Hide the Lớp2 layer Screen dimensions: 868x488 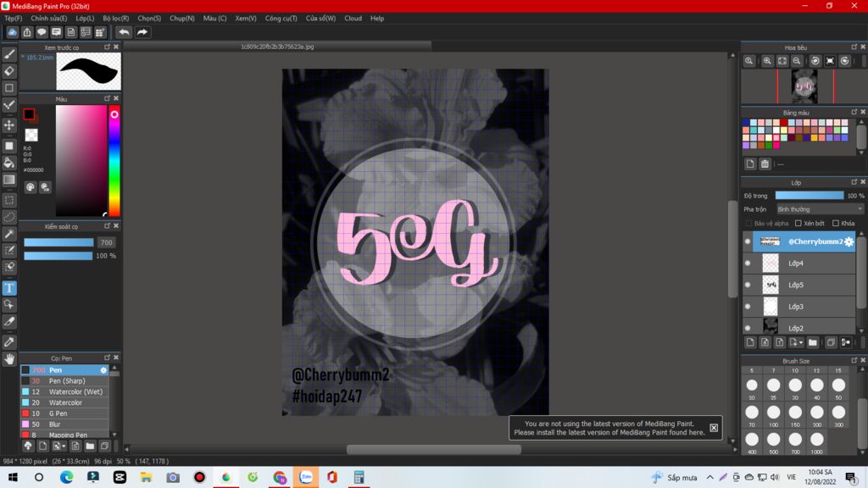click(x=748, y=328)
